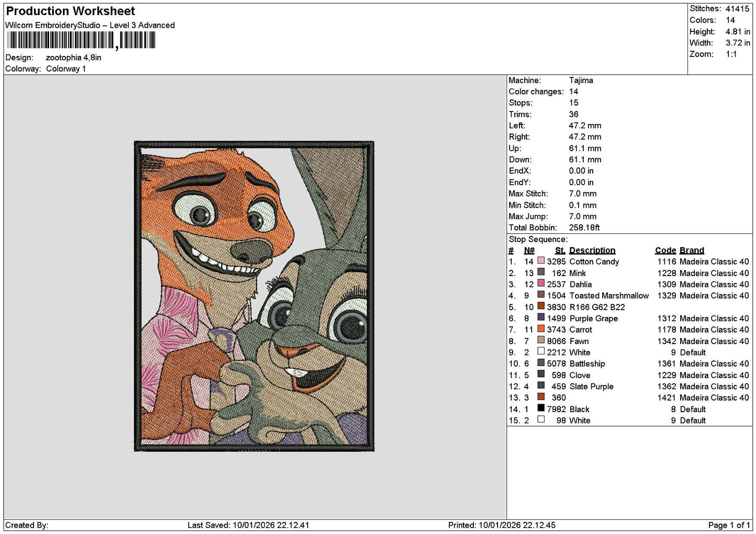Click the Max Stitch value '7.0 mm'
The height and width of the screenshot is (534, 756).
tap(583, 194)
